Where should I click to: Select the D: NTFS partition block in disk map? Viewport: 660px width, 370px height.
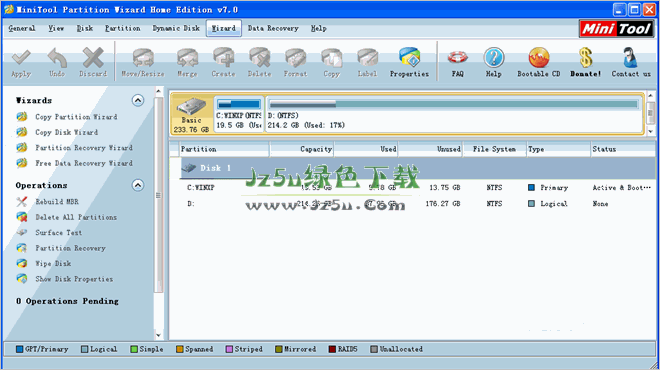pos(454,114)
